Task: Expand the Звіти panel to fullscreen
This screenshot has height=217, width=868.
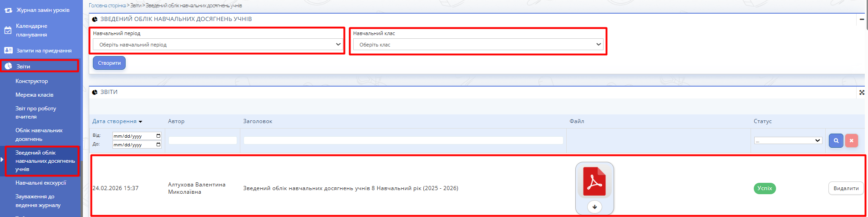Action: (861, 93)
